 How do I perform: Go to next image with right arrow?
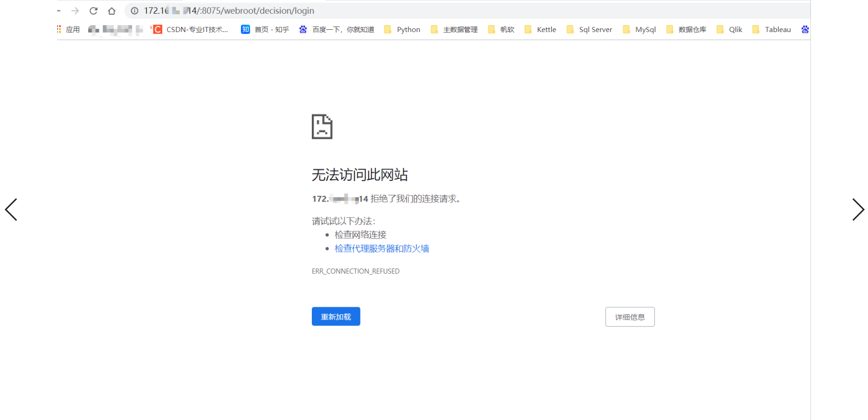(858, 210)
